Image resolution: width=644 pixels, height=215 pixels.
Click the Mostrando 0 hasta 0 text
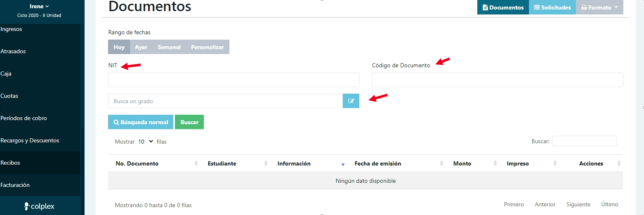point(153,205)
